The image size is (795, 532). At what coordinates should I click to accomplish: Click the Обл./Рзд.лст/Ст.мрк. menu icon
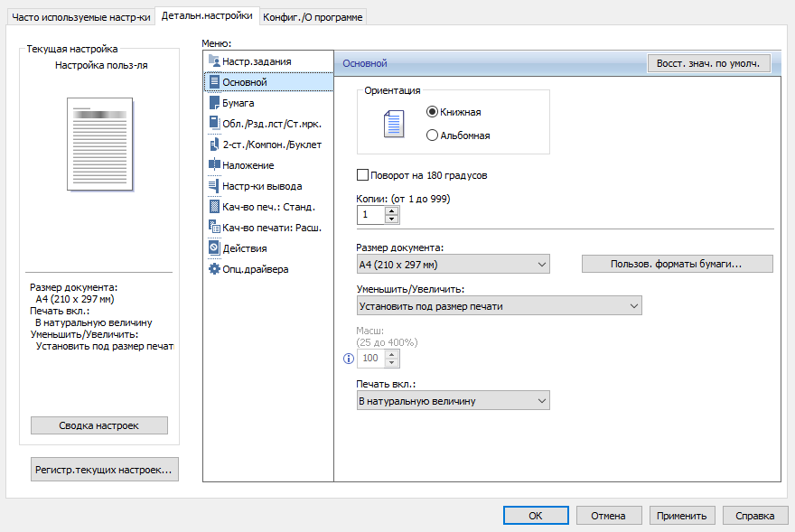[x=214, y=124]
